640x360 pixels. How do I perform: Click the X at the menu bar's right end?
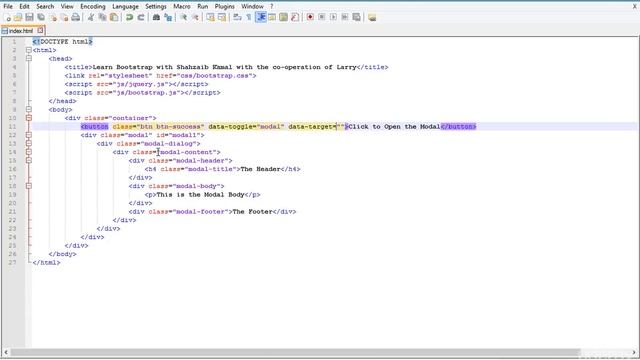(635, 7)
